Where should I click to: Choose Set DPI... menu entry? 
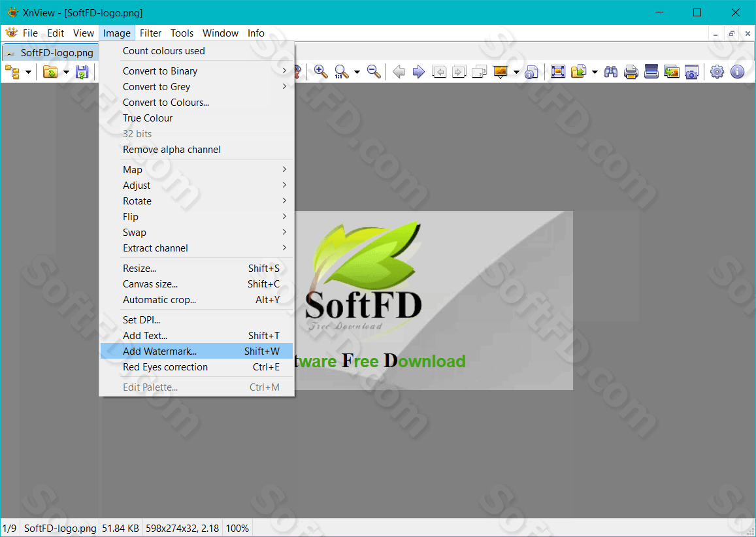pyautogui.click(x=197, y=319)
